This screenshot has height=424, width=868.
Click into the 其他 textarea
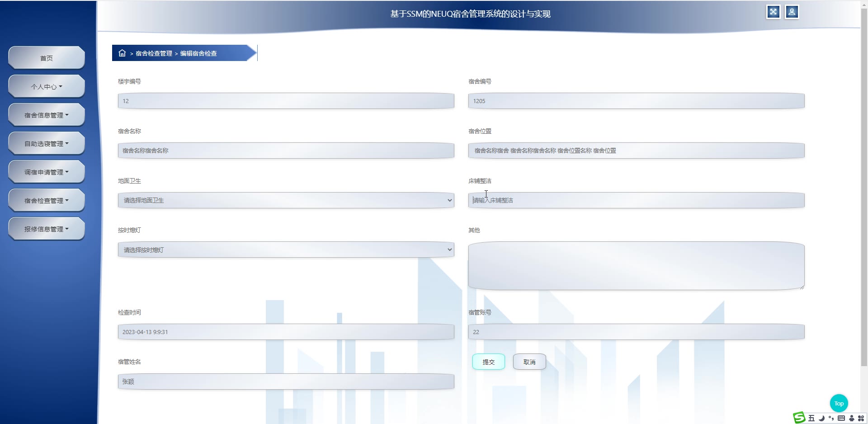(x=637, y=266)
